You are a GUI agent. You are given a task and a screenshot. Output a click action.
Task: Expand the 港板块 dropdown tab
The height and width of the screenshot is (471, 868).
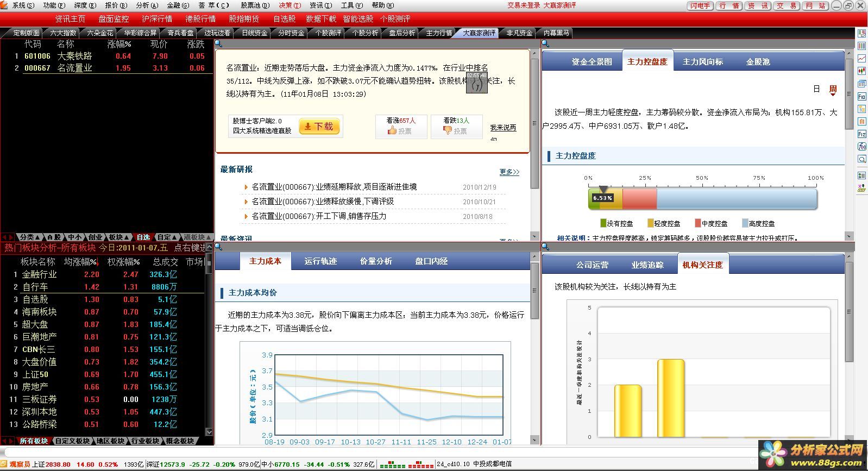click(196, 237)
